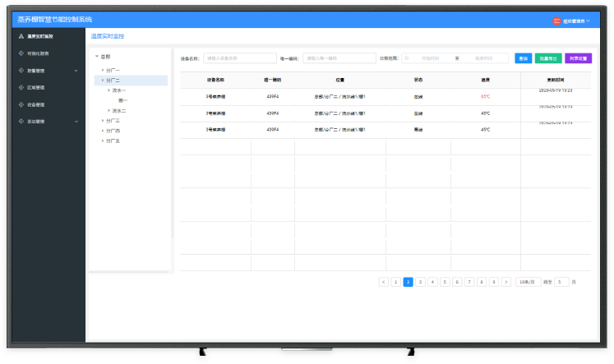Click the green batch export button
The height and width of the screenshot is (364, 614).
[x=548, y=58]
